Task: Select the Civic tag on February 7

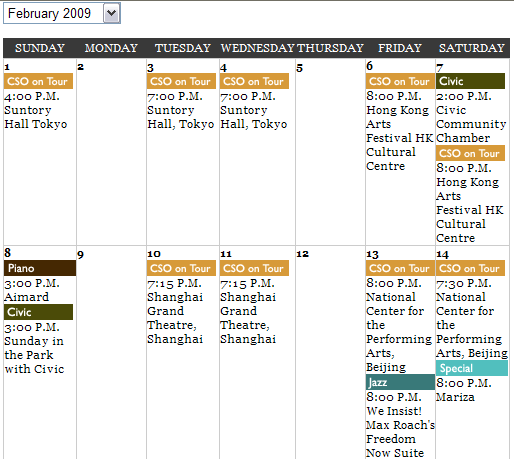Action: [470, 81]
